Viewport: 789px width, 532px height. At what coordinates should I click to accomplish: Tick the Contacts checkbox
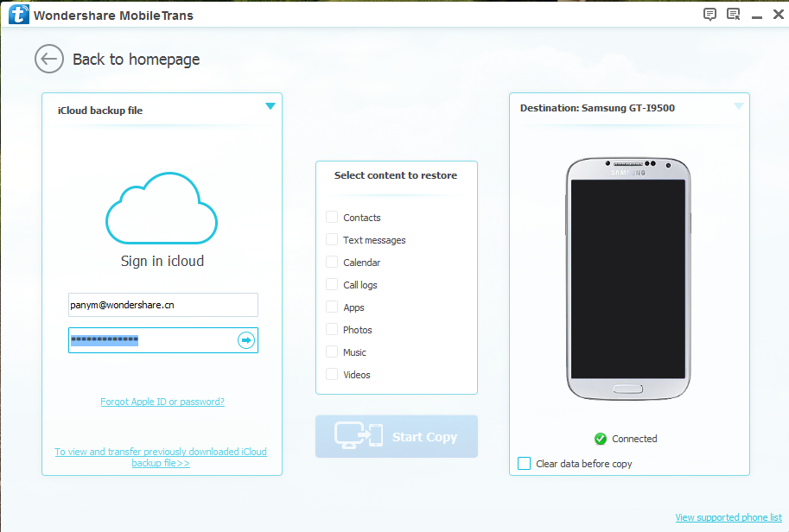tap(332, 217)
